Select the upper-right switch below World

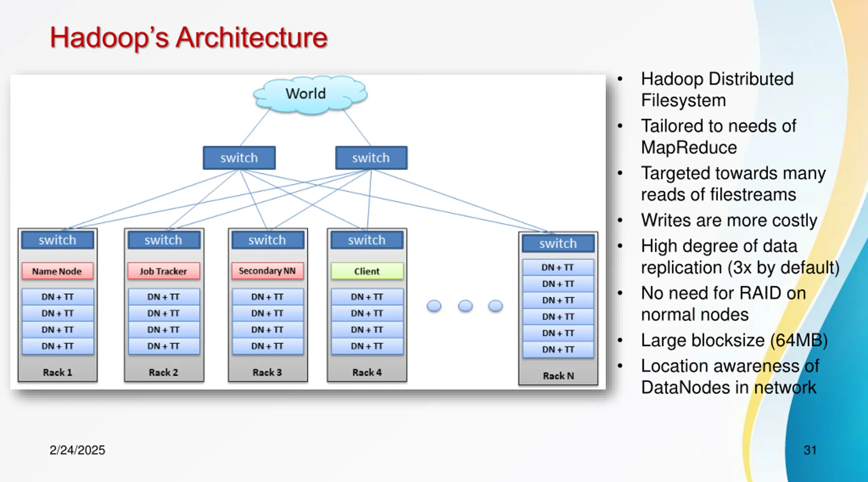click(371, 158)
